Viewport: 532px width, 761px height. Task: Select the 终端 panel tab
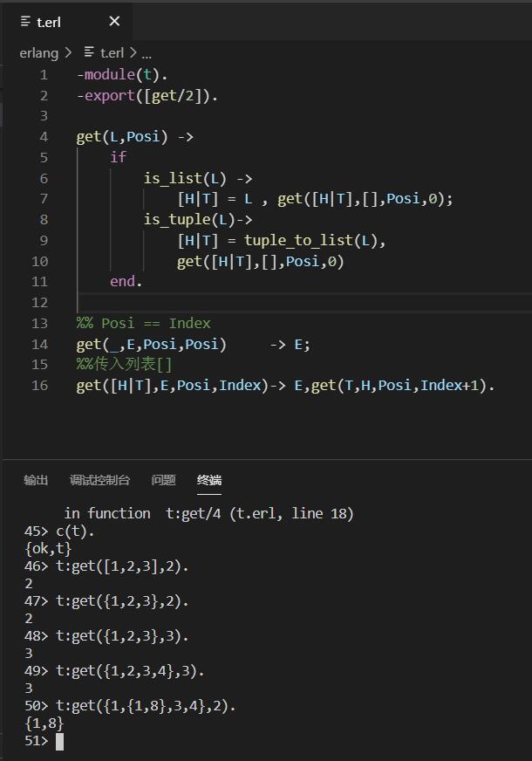(209, 480)
